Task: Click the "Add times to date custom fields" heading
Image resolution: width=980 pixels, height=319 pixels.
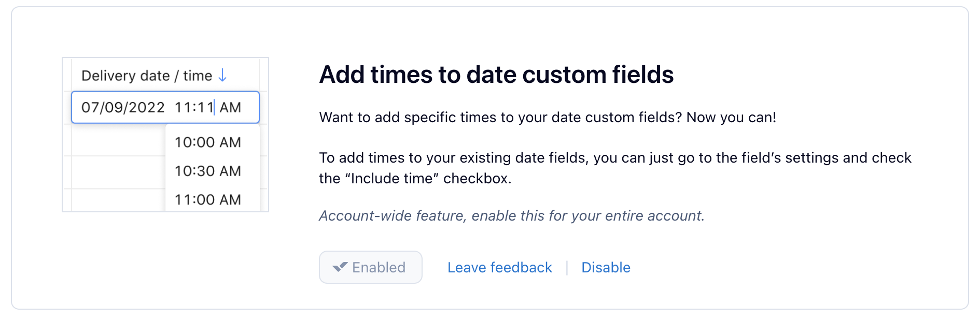Action: [x=496, y=75]
